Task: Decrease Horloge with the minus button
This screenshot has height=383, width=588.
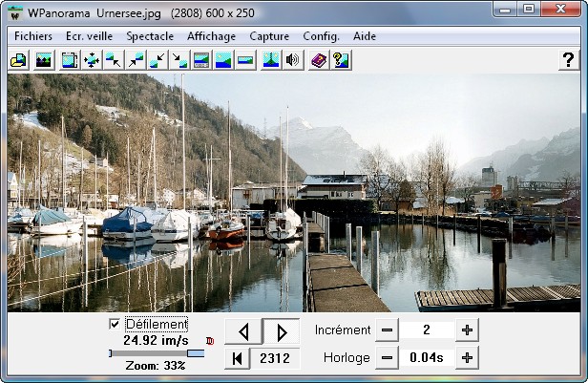Action: tap(387, 358)
